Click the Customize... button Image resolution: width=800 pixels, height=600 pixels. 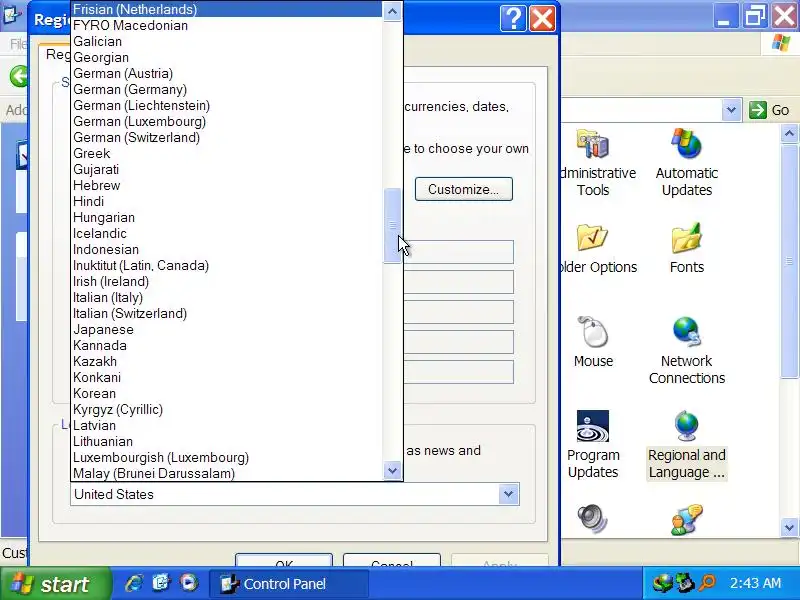(x=463, y=189)
